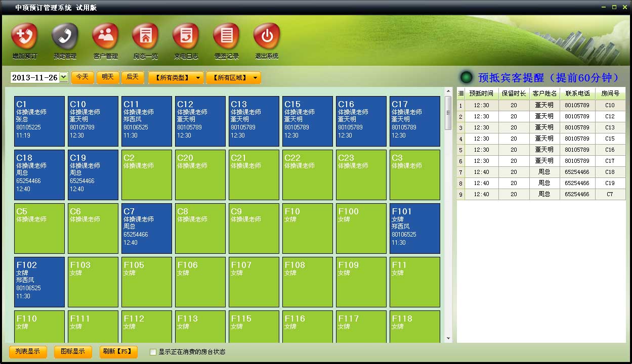This screenshot has width=632, height=364.
Task: Switch to 图标显示 icon view
Action: pos(73,351)
